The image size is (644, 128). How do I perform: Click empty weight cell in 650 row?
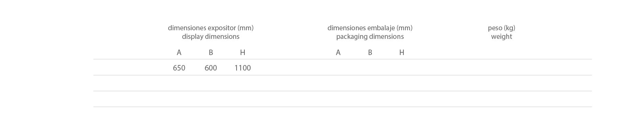(x=502, y=67)
